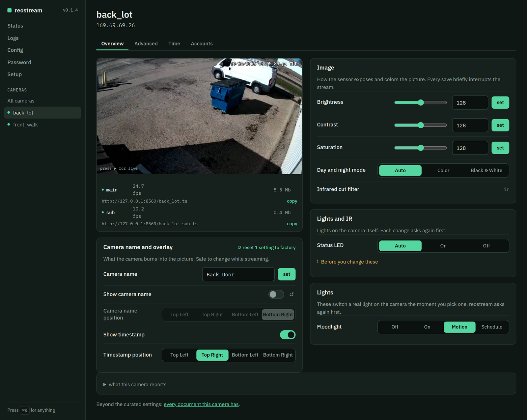
Task: Set Status LED to Off
Action: pos(486,246)
